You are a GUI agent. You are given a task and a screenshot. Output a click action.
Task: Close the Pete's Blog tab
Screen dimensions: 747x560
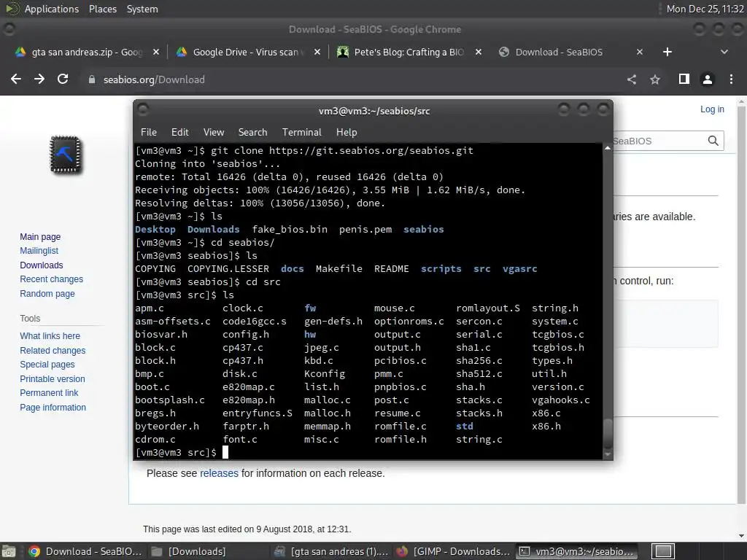(x=479, y=52)
